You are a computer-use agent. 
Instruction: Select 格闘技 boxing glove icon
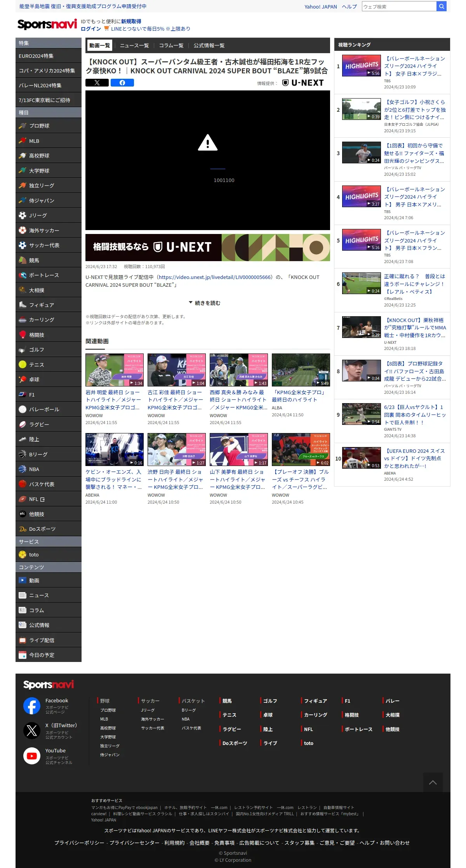(23, 335)
